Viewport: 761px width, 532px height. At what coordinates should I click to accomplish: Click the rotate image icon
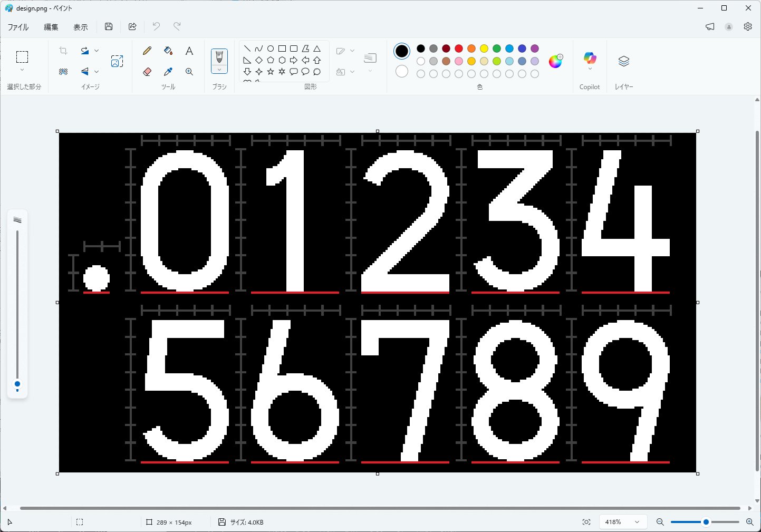(x=84, y=51)
